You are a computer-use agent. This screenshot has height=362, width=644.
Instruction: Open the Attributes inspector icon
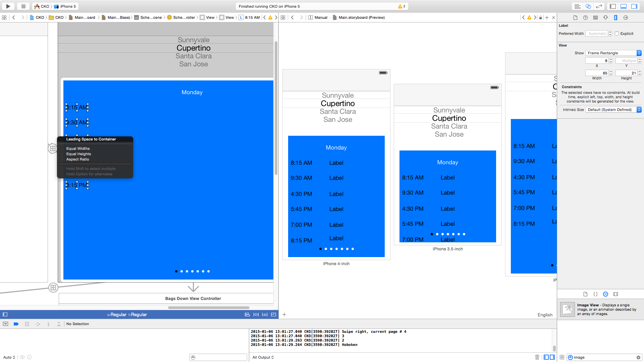(605, 17)
